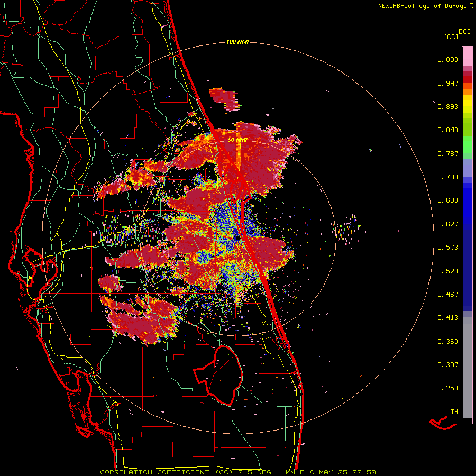Click the 0.893 scale value
The height and width of the screenshot is (476, 476).
tap(448, 106)
